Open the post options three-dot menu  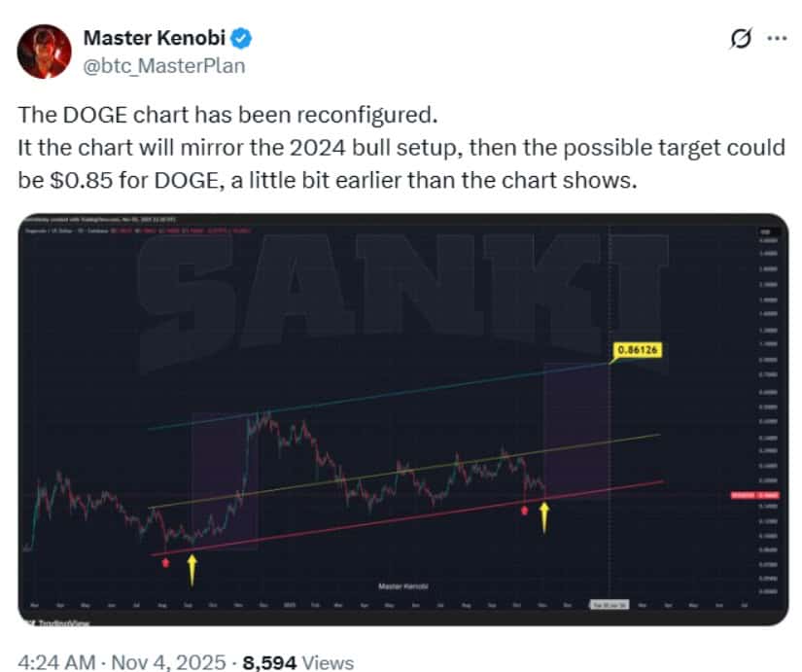coord(777,35)
